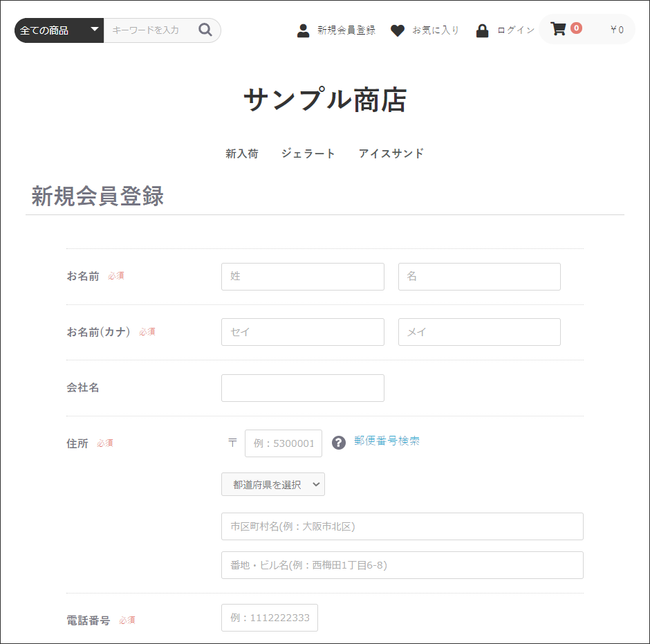The height and width of the screenshot is (644, 650).
Task: Click the 新規会員登録 header link
Action: (346, 30)
